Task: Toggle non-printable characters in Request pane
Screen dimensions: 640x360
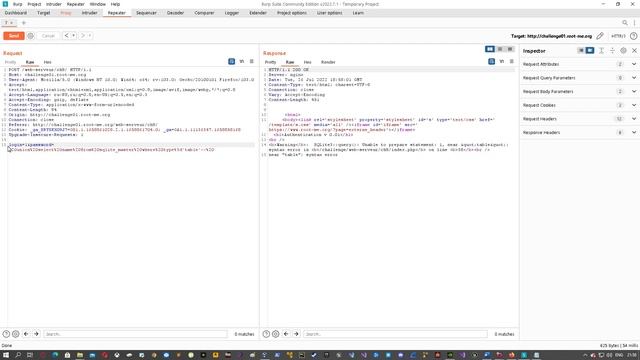Action: [242, 61]
